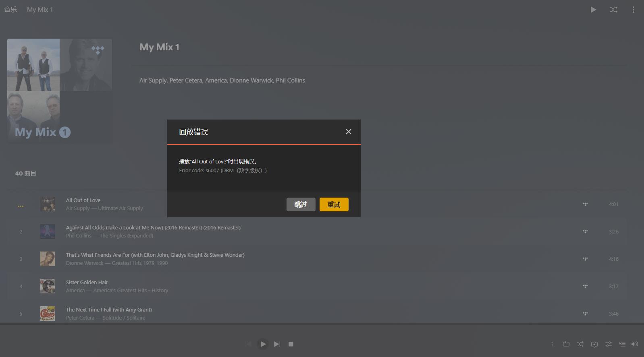Select That's What Friends Are For track
This screenshot has width=644, height=357.
(155, 255)
